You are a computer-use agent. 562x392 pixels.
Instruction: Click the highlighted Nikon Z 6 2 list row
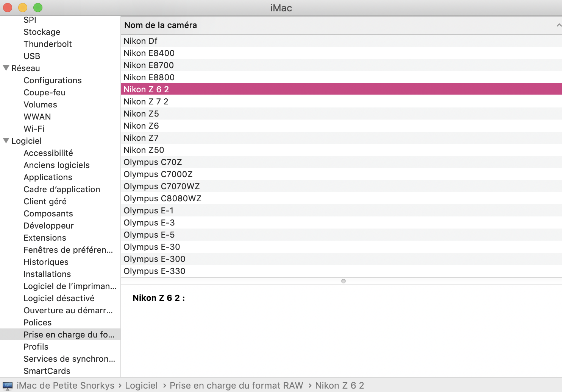point(342,89)
